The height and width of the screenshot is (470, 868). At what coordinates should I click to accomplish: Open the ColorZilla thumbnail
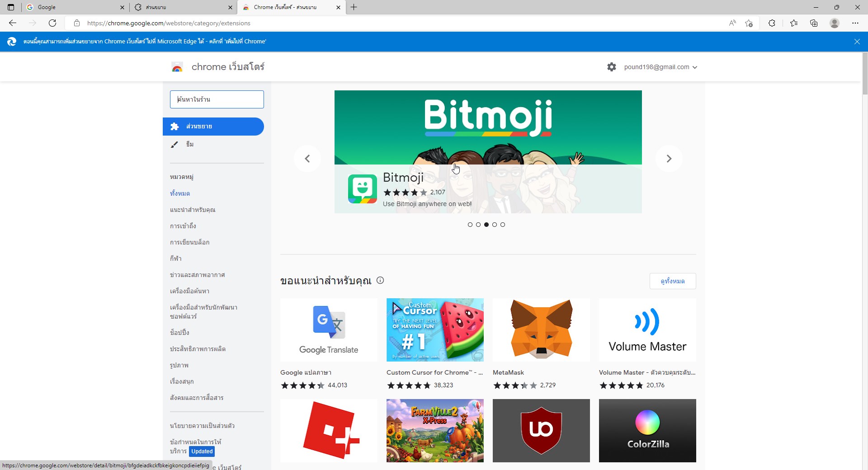[x=647, y=431]
